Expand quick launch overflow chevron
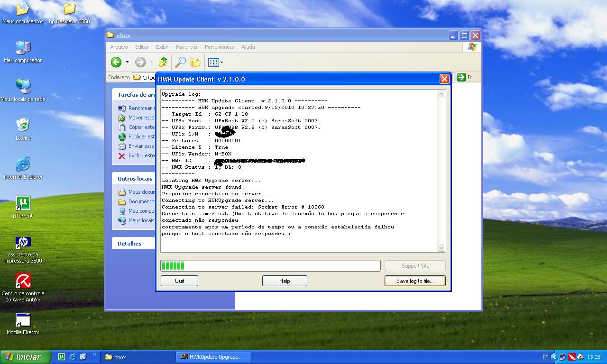This screenshot has width=607, height=364. click(x=94, y=355)
